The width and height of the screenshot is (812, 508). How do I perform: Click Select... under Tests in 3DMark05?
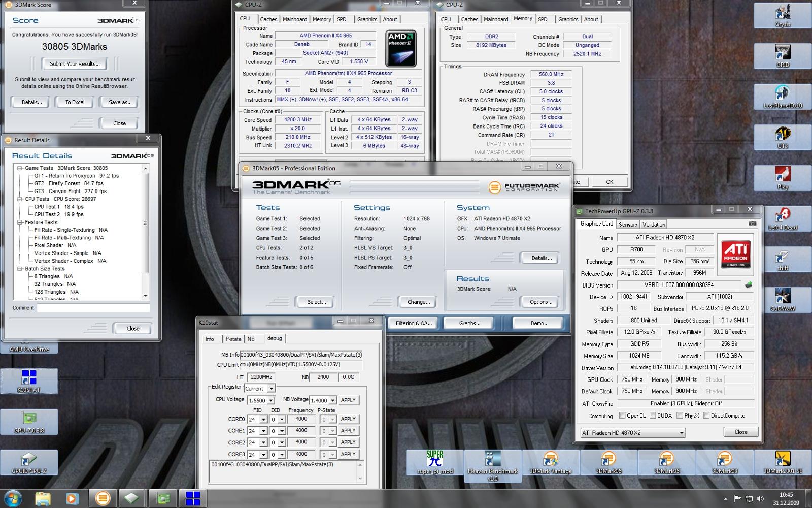pyautogui.click(x=317, y=302)
